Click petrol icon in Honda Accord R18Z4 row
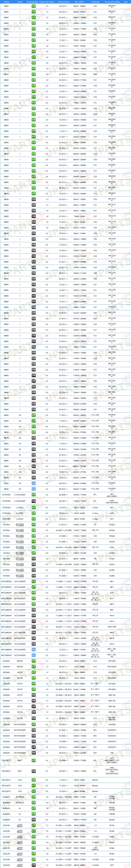Screen dimensions: 131x868 [x=34, y=525]
